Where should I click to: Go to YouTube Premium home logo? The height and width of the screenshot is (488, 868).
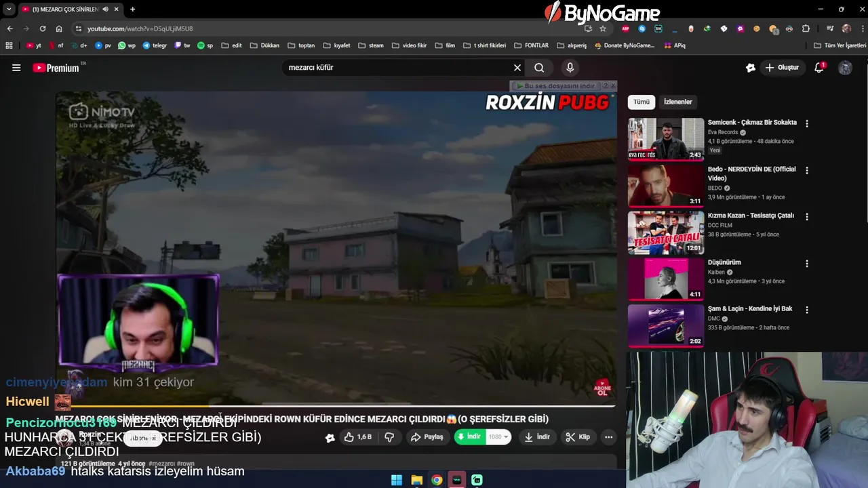click(56, 68)
